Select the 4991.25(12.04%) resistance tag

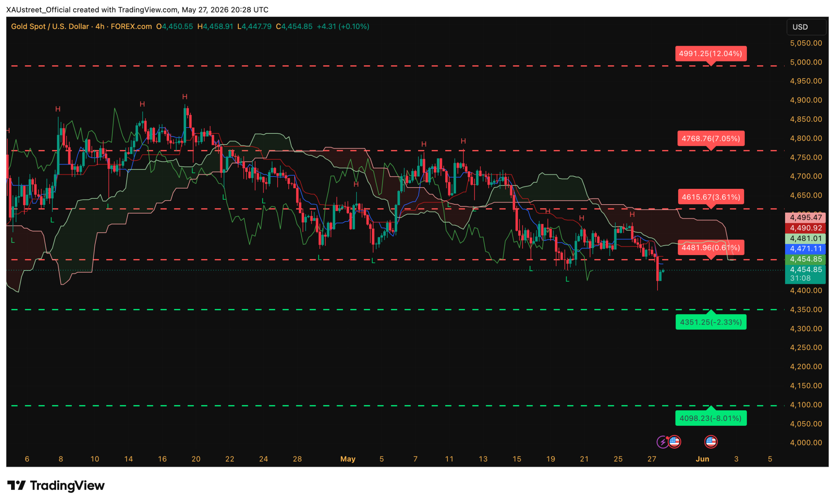711,53
